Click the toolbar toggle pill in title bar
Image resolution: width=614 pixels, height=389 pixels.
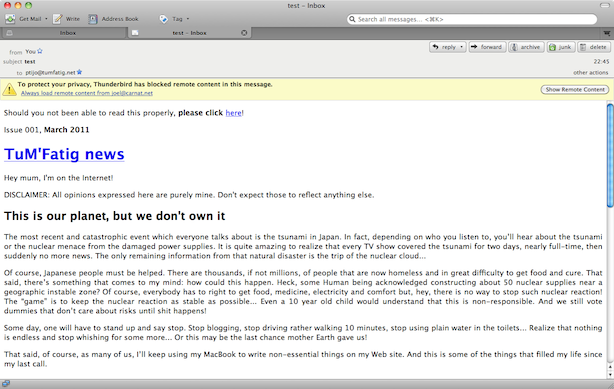point(605,5)
